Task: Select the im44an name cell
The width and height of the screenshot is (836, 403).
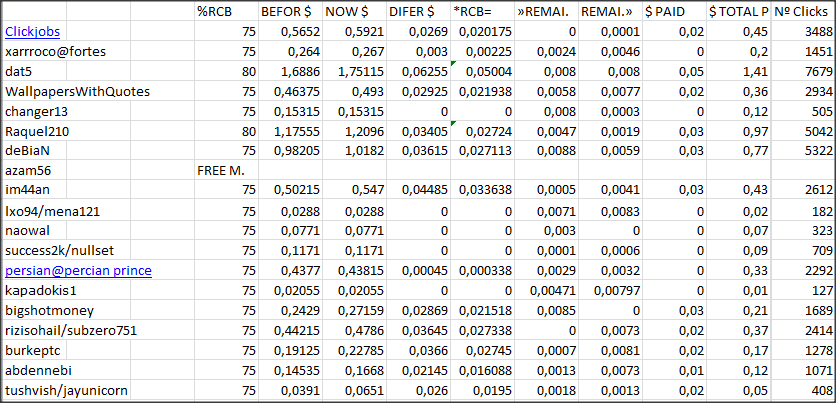Action: 34,191
